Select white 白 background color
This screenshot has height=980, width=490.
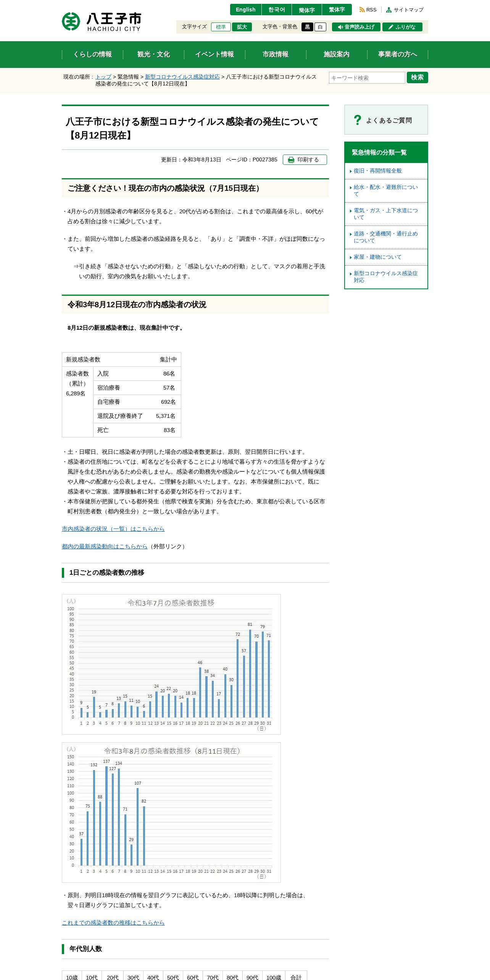pos(320,27)
